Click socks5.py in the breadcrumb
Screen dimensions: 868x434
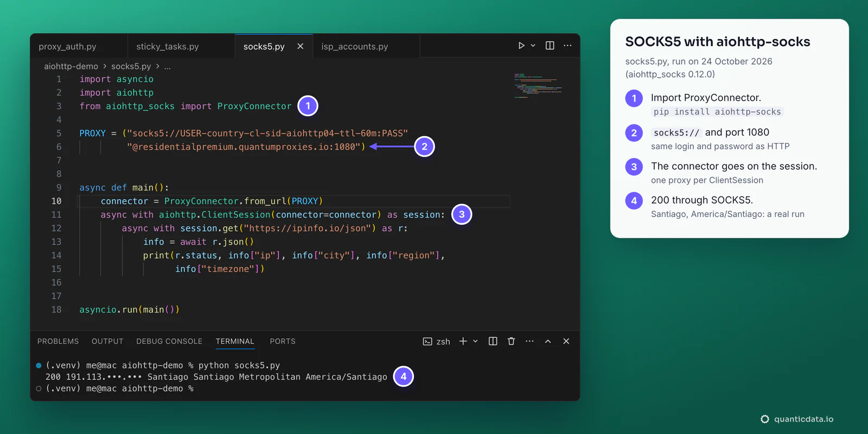131,66
